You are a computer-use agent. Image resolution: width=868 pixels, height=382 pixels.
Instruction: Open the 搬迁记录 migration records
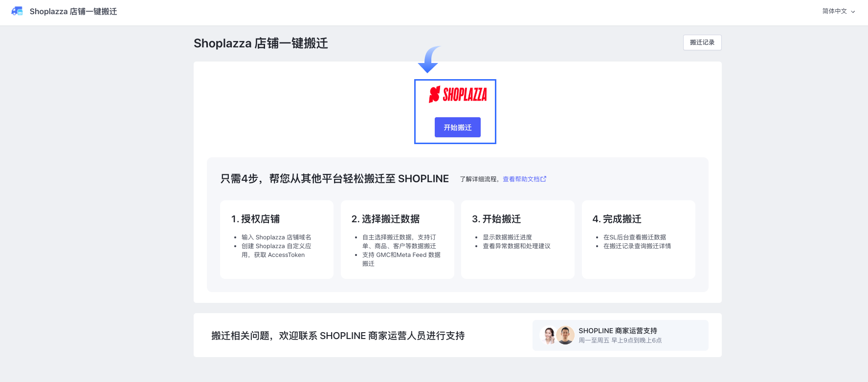[x=702, y=42]
